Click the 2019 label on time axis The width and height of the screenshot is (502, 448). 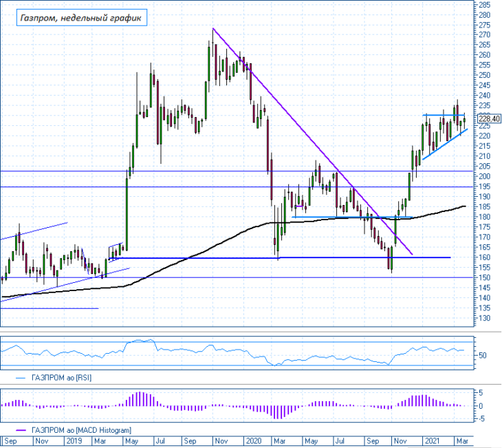click(x=74, y=441)
